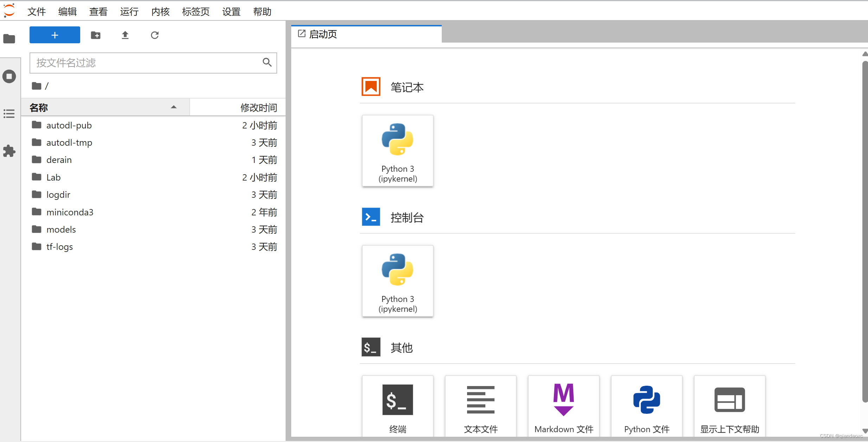Create a new Python 文件
Image resolution: width=868 pixels, height=442 pixels.
click(x=647, y=406)
